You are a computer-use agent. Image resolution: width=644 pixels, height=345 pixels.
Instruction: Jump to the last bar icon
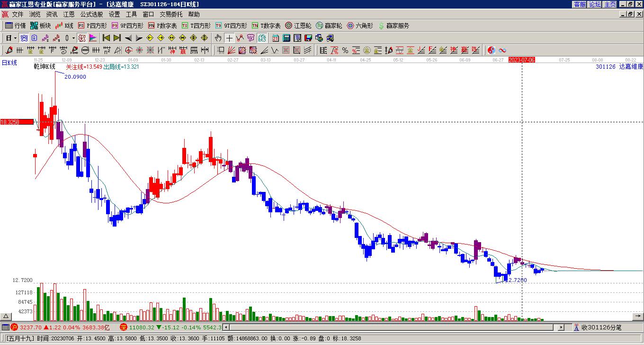click(117, 38)
